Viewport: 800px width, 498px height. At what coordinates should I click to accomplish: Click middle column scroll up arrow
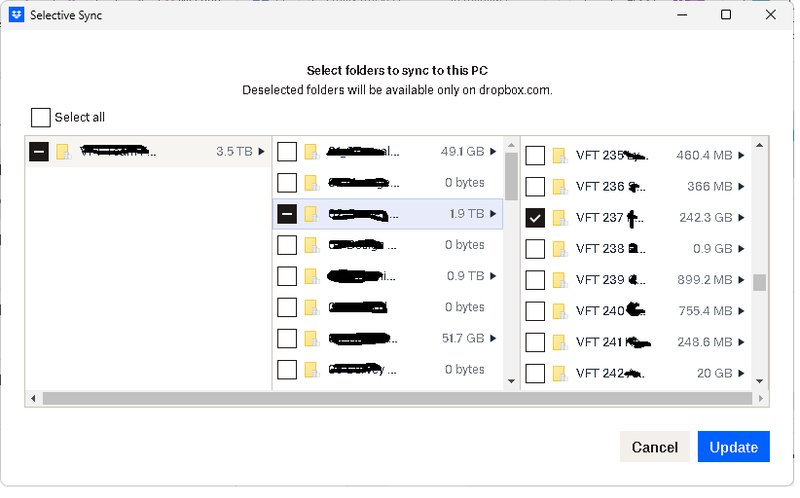tap(511, 146)
